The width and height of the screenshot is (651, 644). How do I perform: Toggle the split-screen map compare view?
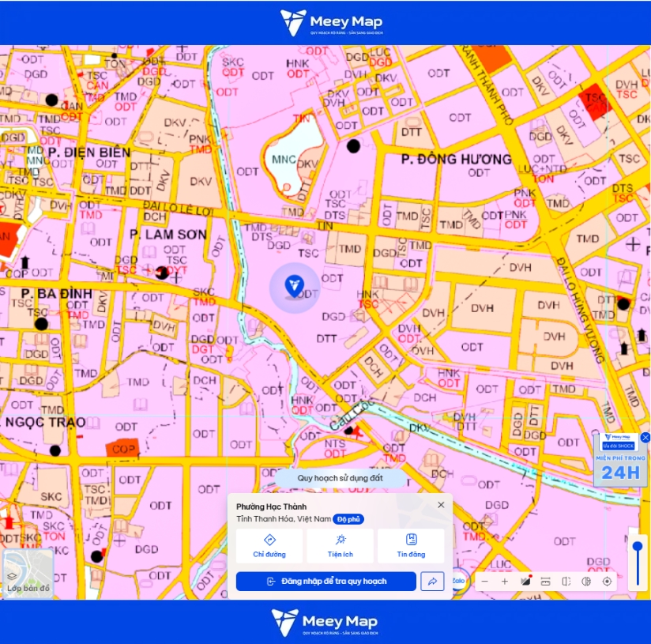pos(566,582)
